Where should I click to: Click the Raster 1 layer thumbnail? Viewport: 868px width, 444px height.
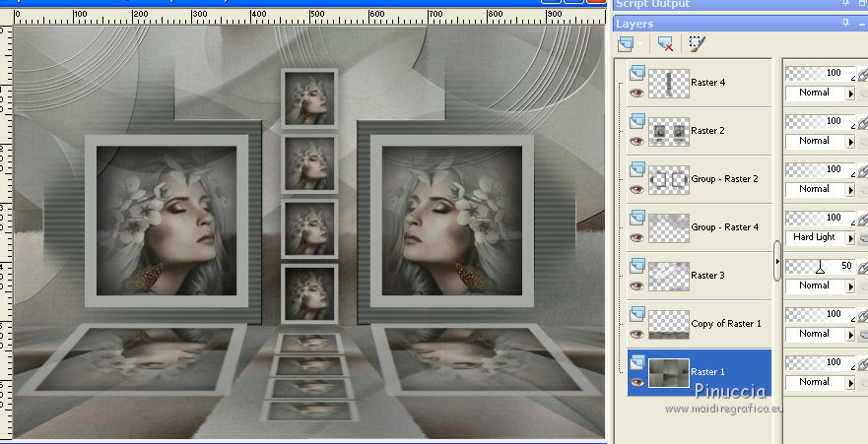[668, 372]
